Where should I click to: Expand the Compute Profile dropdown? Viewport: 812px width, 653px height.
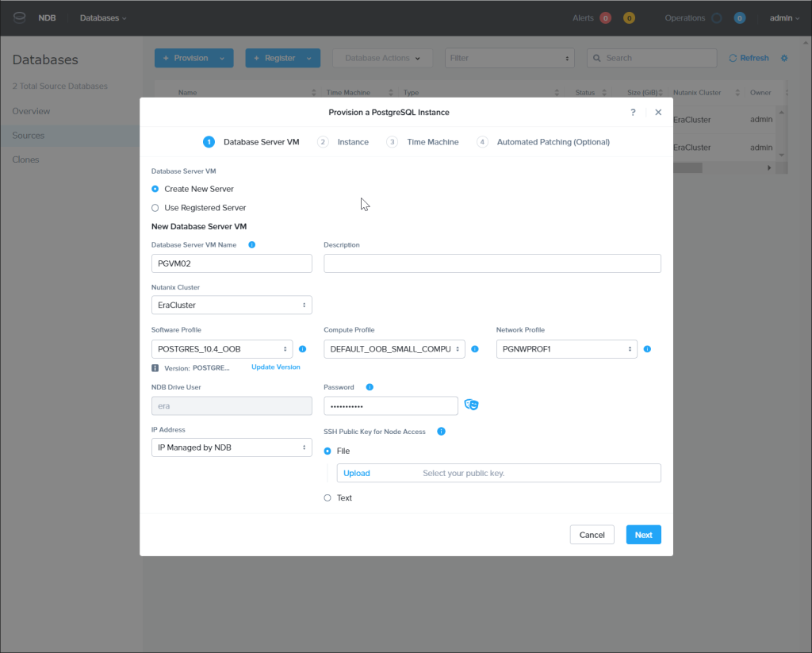tap(394, 348)
